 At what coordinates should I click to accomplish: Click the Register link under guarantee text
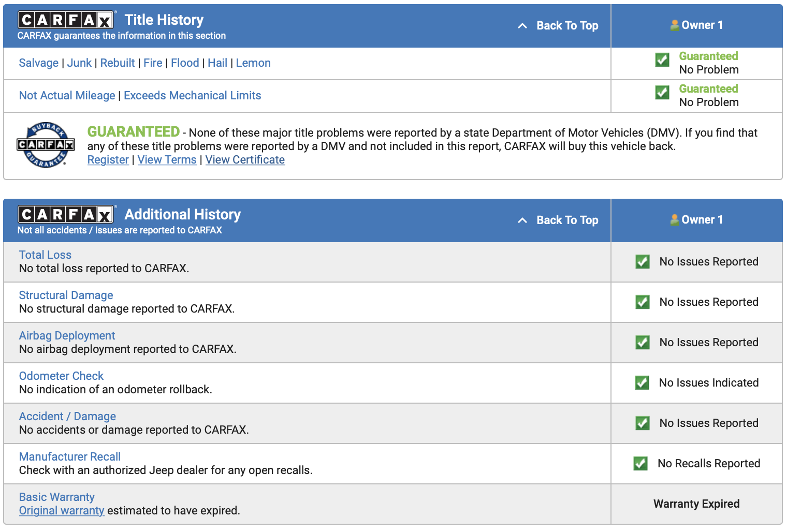tap(108, 160)
